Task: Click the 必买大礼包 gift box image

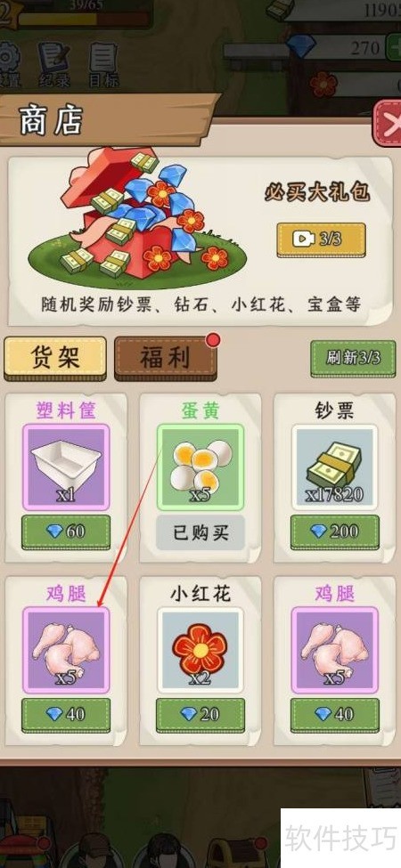Action: (x=138, y=218)
